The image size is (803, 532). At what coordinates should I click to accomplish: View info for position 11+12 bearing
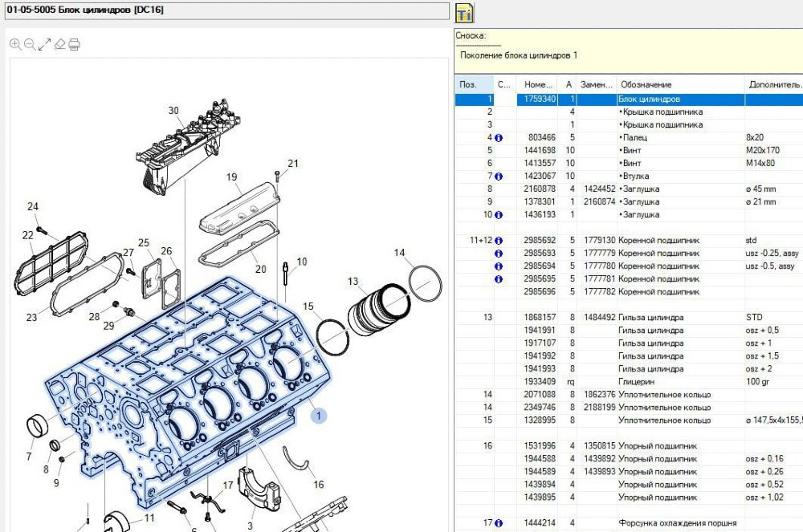click(x=499, y=241)
